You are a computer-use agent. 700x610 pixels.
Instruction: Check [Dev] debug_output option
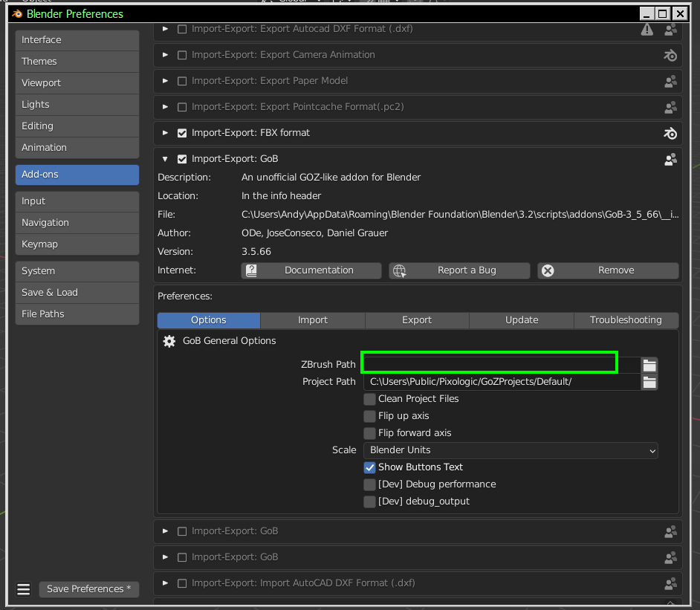pyautogui.click(x=369, y=502)
